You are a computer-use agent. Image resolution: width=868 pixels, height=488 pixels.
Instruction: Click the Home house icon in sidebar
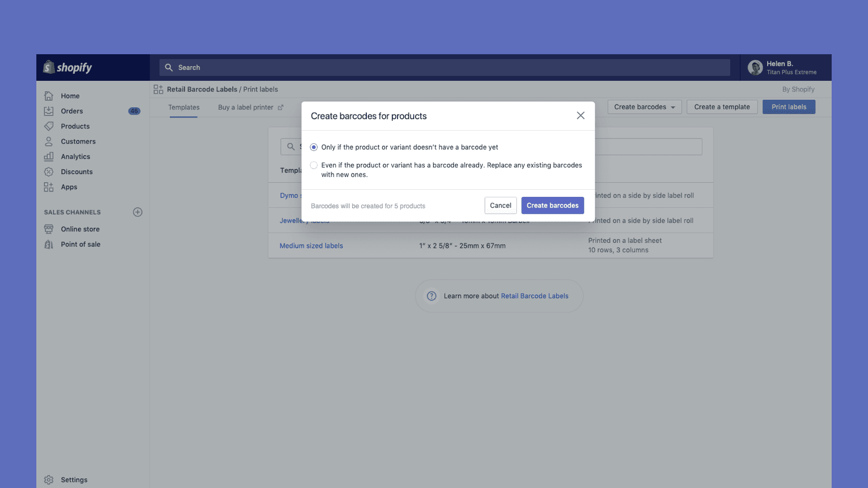[x=49, y=96]
